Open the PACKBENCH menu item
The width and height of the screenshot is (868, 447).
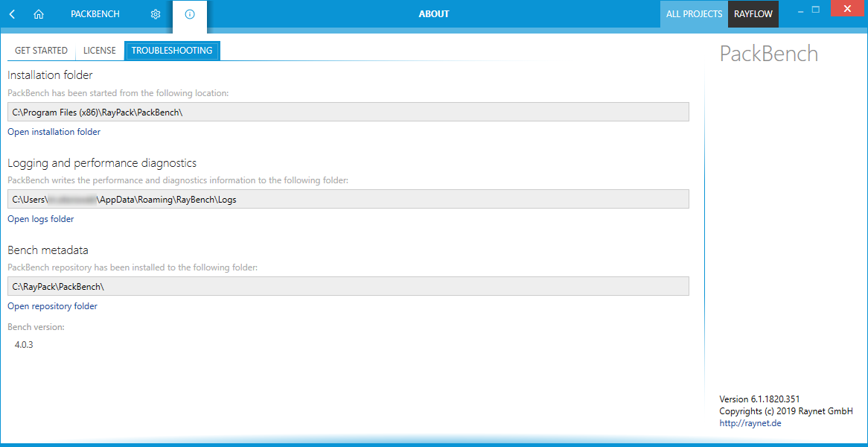(95, 14)
